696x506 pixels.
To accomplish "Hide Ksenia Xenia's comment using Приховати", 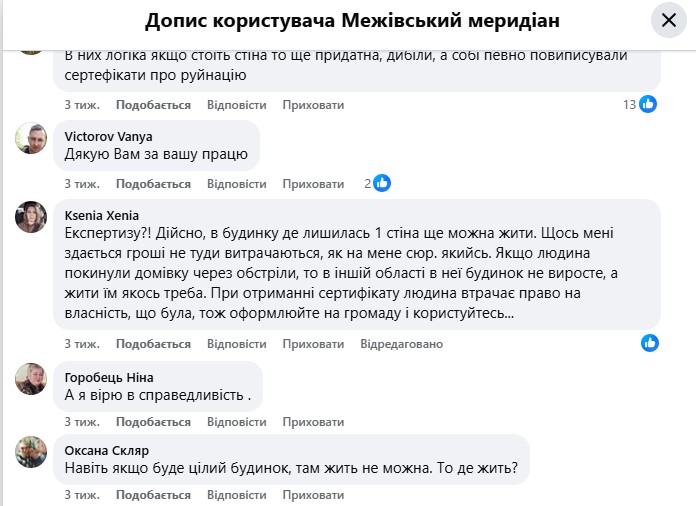I will [313, 344].
